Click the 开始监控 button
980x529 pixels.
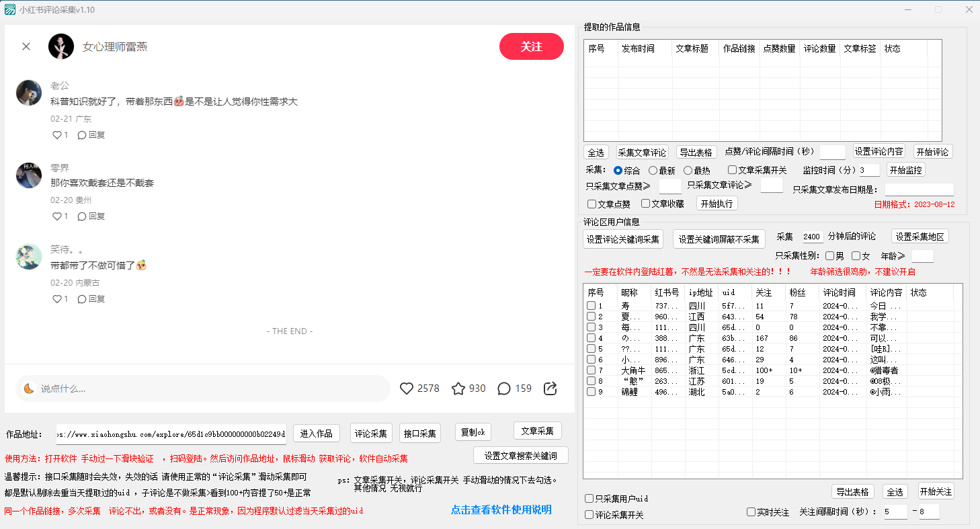[x=905, y=169]
